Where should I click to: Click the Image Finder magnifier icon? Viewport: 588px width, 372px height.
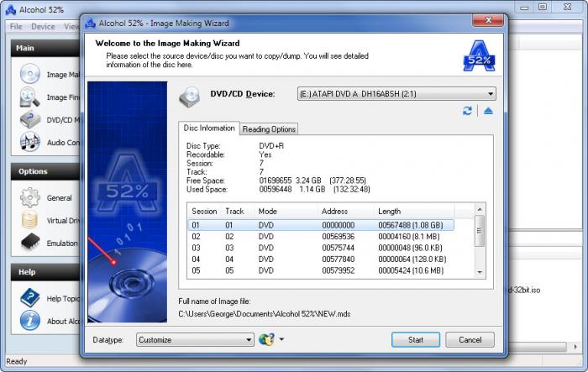pyautogui.click(x=30, y=97)
